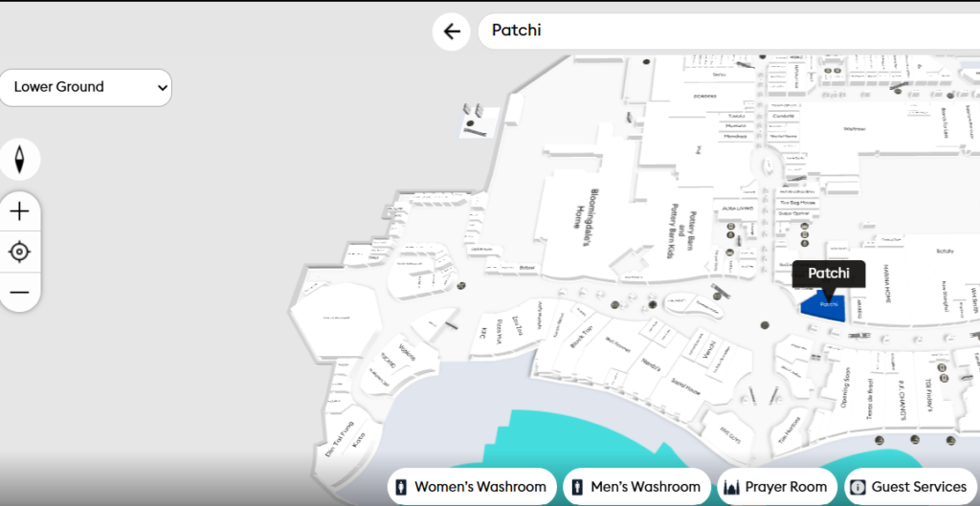Select the Mumuso store

click(x=736, y=125)
